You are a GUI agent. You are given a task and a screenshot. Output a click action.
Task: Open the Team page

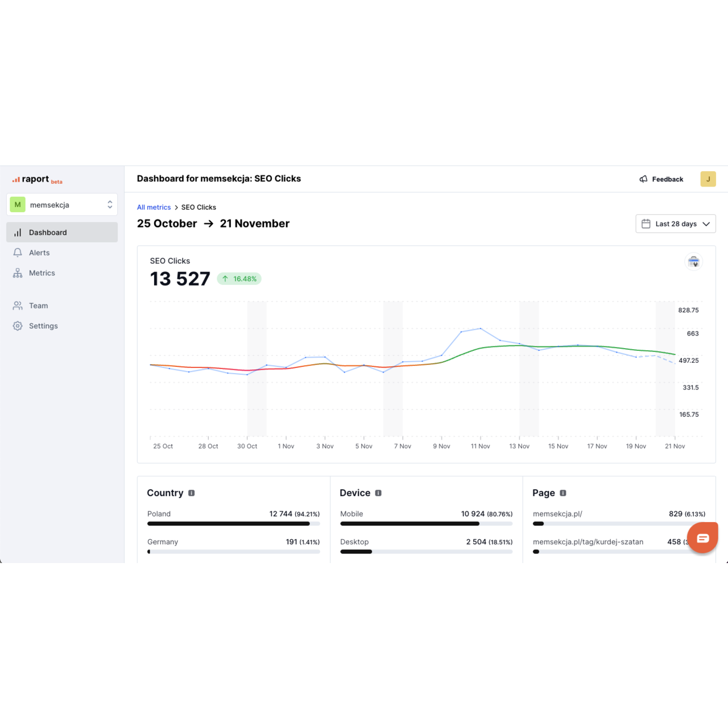point(38,306)
